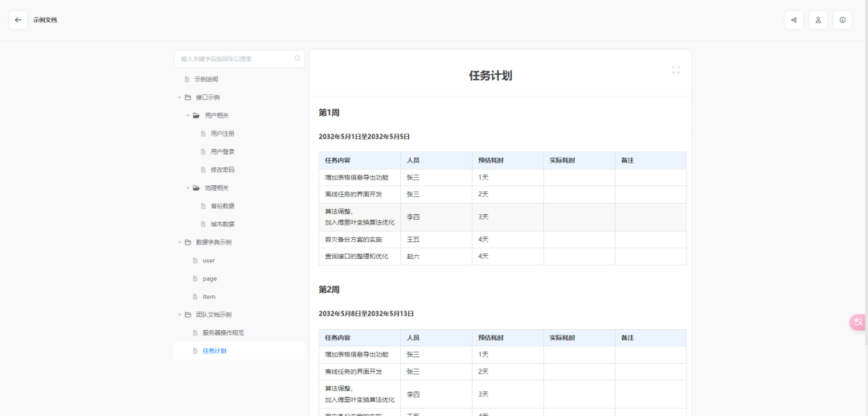Open the user data dictionary page
868x416 pixels.
click(x=208, y=261)
